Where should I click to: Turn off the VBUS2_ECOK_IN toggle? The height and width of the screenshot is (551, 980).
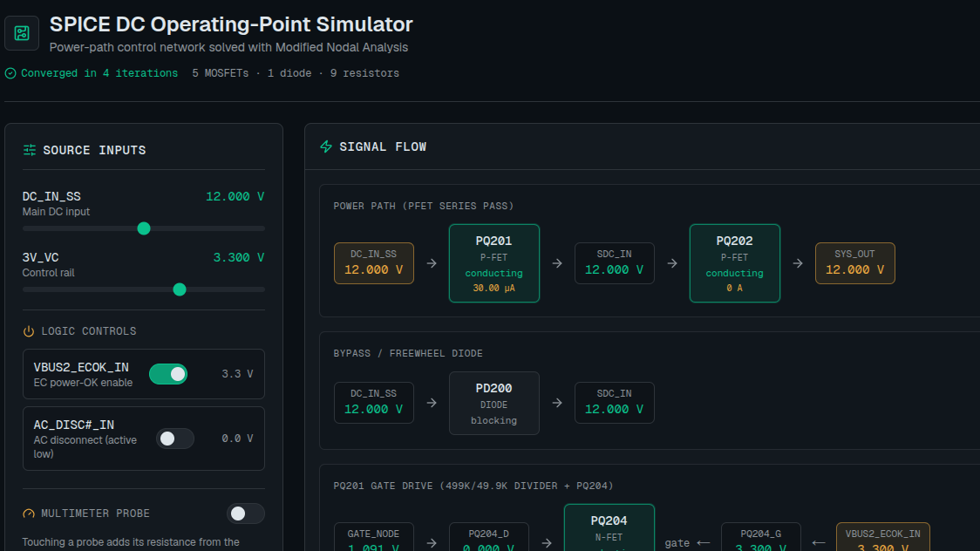tap(168, 374)
